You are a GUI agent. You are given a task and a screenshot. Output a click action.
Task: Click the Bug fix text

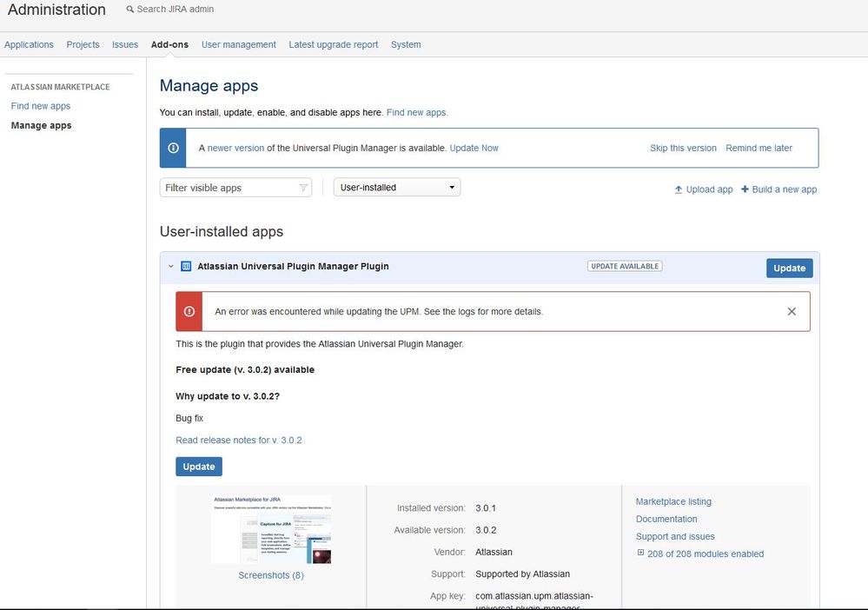(x=189, y=418)
